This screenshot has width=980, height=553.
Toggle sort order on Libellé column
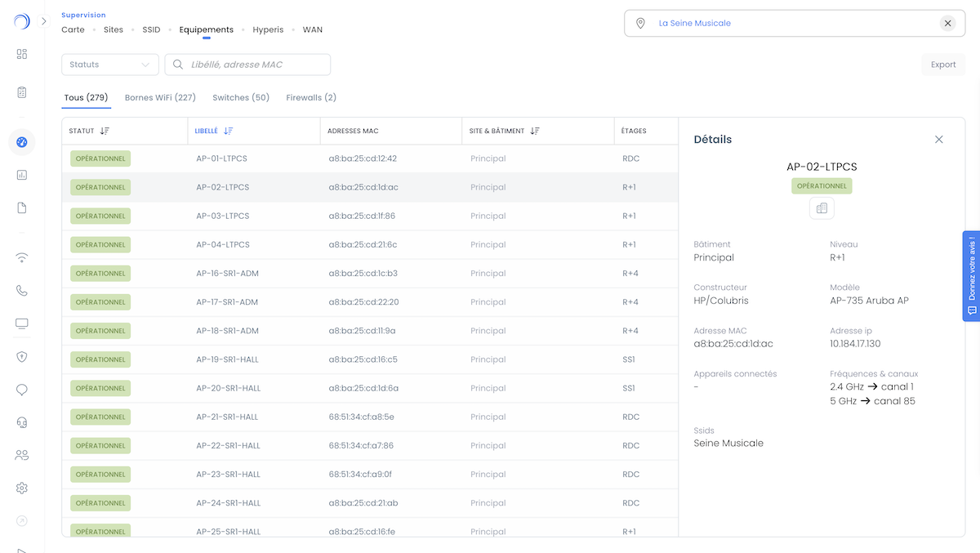point(228,131)
